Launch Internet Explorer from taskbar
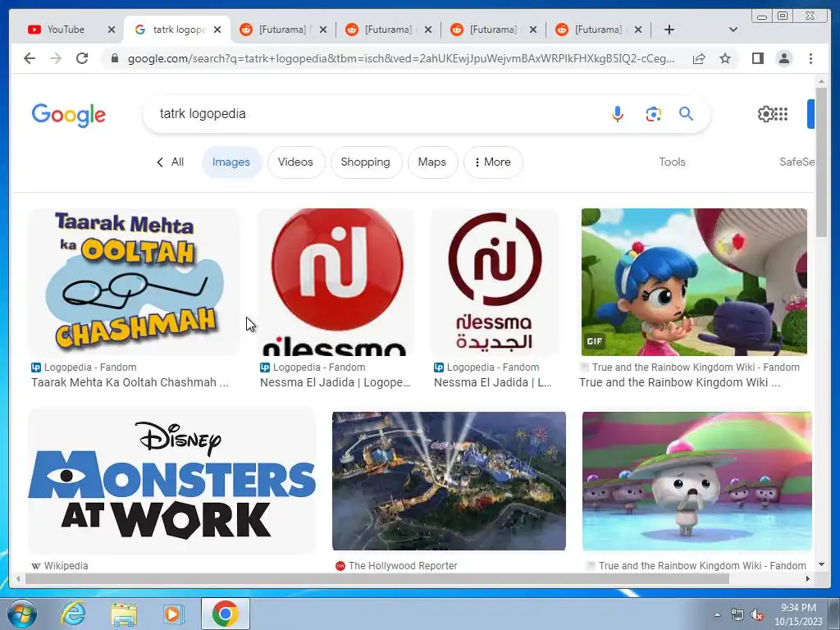Viewport: 840px width, 630px height. [x=73, y=614]
